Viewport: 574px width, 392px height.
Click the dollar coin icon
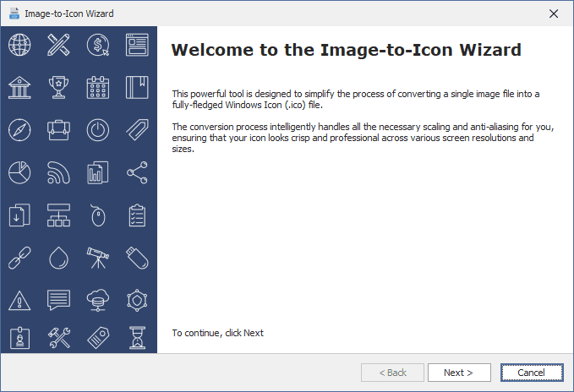pos(98,45)
